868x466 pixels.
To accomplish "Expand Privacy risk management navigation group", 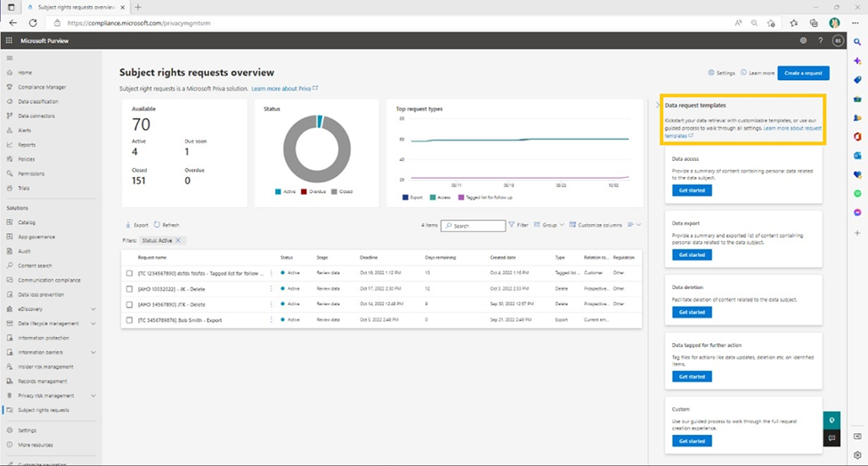I will pyautogui.click(x=93, y=396).
